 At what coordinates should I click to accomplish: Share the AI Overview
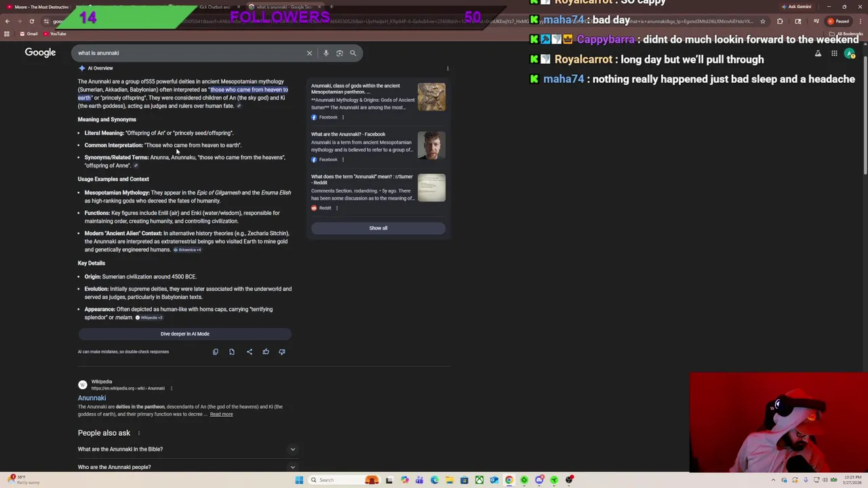249,352
